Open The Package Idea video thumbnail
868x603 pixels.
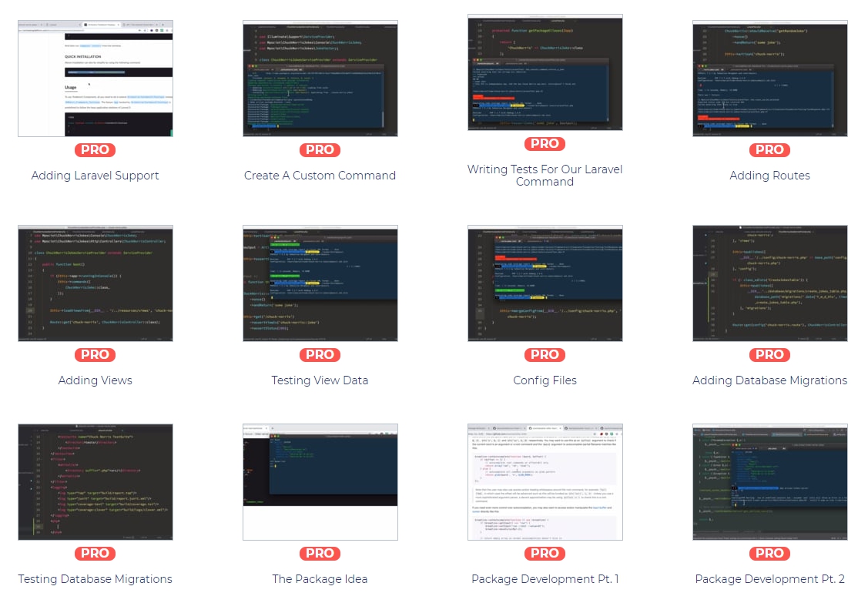(320, 482)
